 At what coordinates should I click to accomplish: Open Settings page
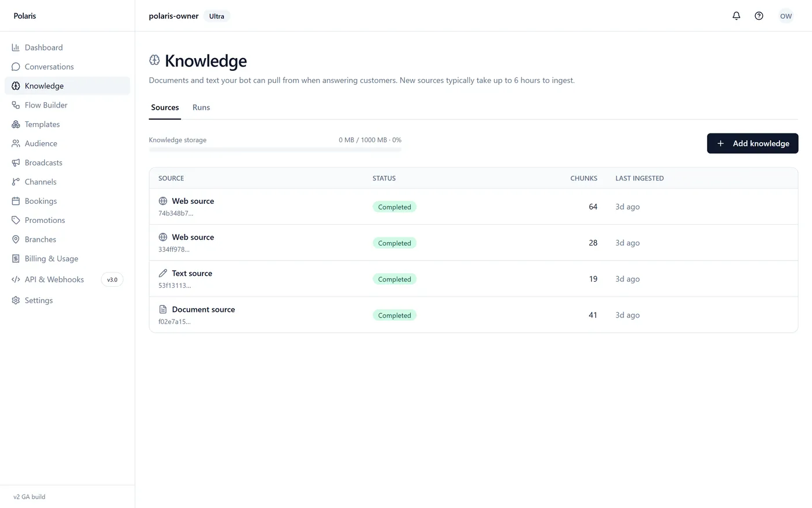click(67, 300)
